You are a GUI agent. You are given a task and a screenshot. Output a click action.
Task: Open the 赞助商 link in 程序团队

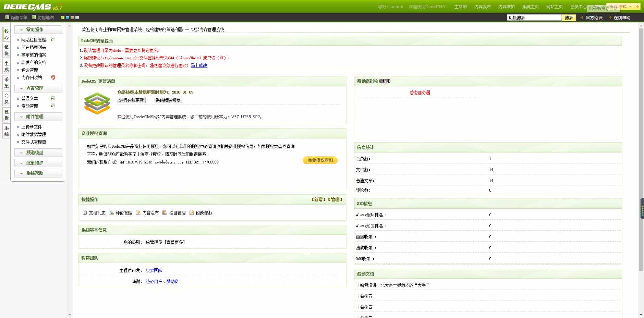172,281
